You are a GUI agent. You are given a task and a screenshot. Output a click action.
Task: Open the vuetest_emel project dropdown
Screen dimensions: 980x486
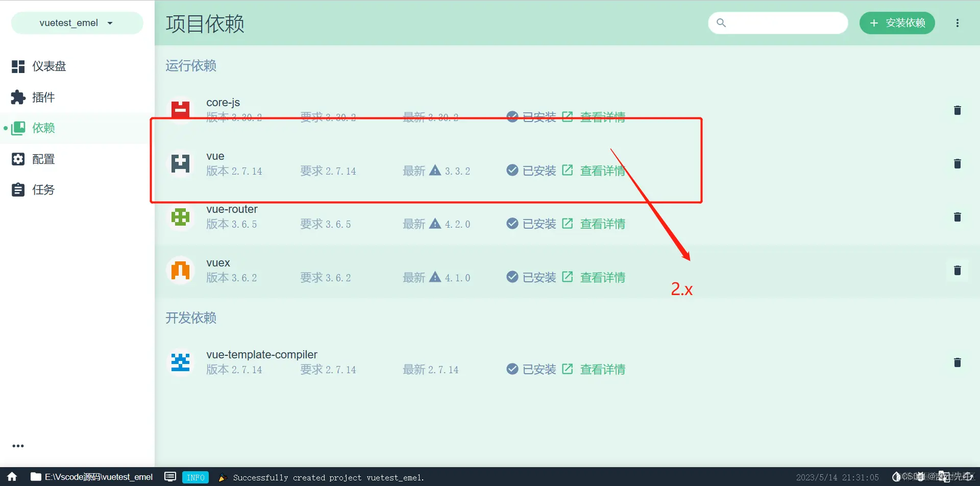tap(77, 23)
